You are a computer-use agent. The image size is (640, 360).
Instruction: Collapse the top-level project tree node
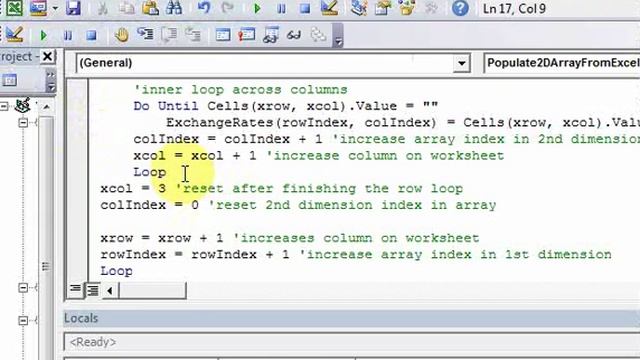pos(4,107)
